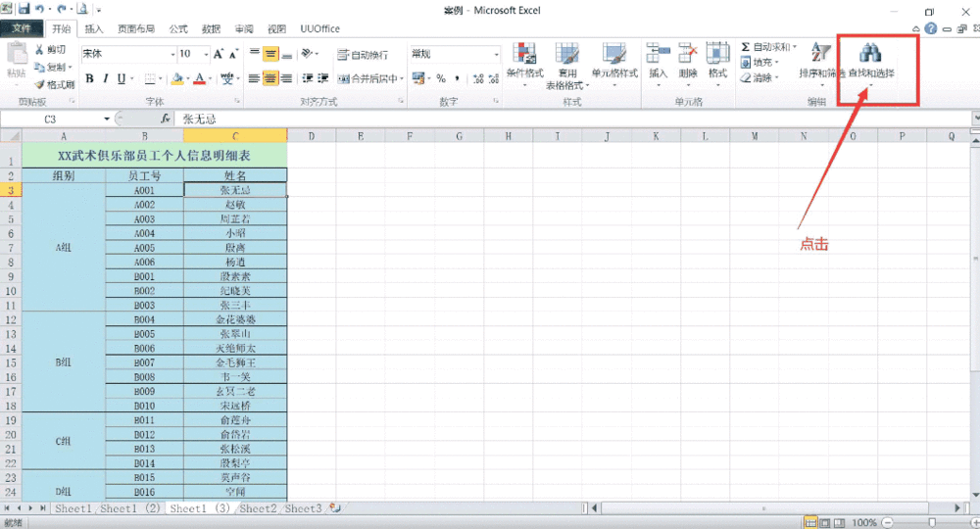Click the decrease indent icon

[308, 78]
